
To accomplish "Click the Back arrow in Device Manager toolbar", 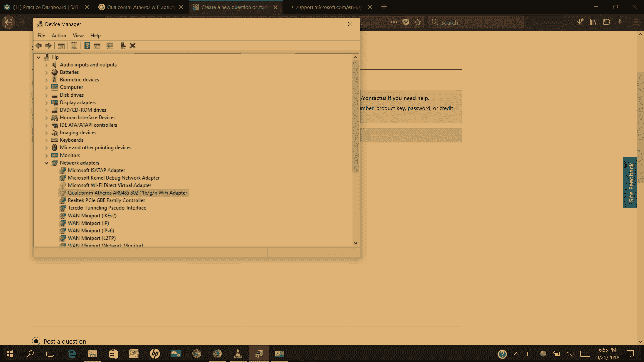I will pos(39,46).
